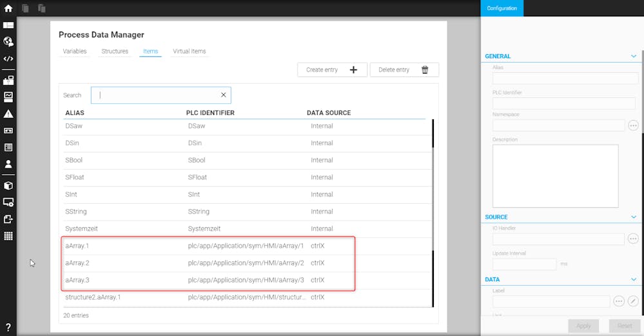This screenshot has height=336, width=644.
Task: Click the IO Handler browse ellipsis button
Action: click(633, 239)
